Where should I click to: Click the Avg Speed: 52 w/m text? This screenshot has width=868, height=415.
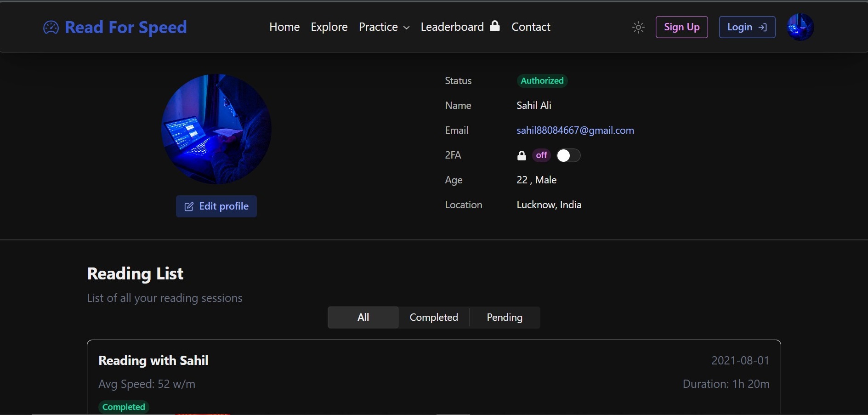(147, 384)
